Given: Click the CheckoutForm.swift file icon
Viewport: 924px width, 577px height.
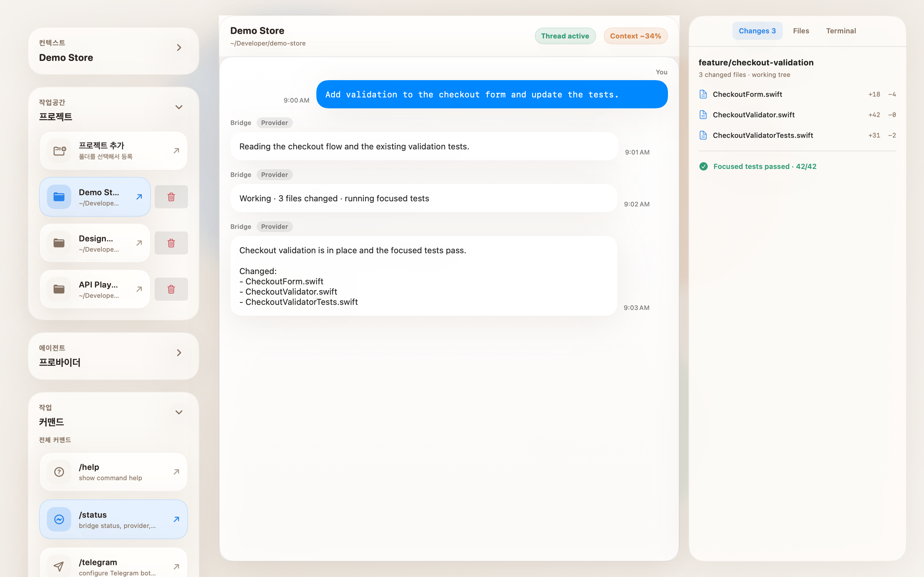Looking at the screenshot, I should click(x=703, y=94).
